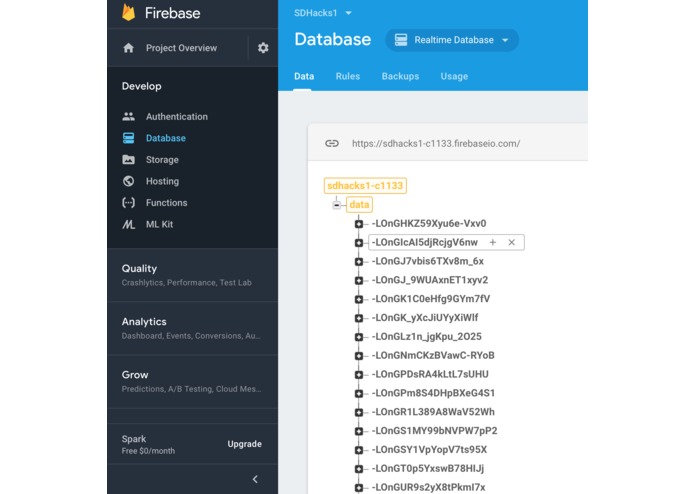
Task: Click the Authentication people icon
Action: click(129, 117)
